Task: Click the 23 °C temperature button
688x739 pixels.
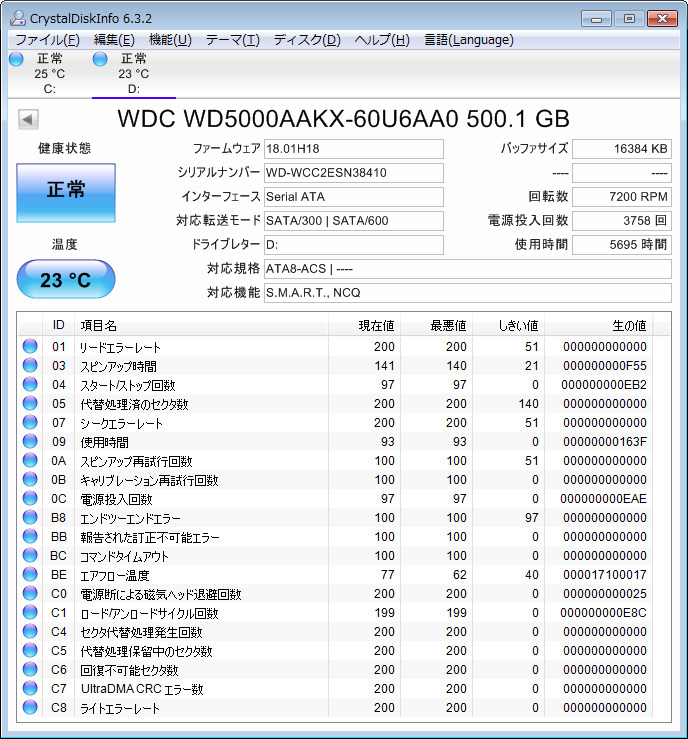Action: (66, 279)
